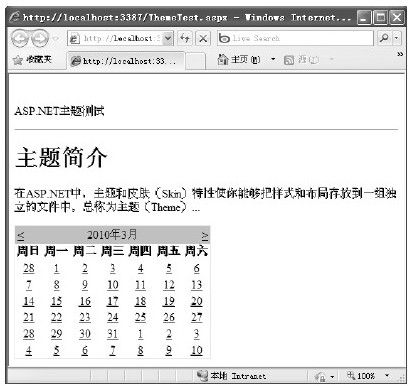Click the Refresh page icon
The image size is (408, 386).
pos(185,39)
